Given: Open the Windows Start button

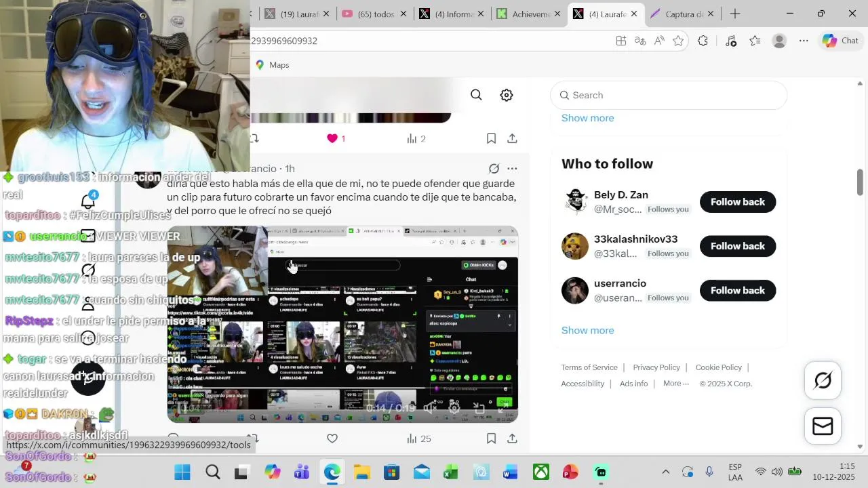Looking at the screenshot, I should tap(182, 472).
